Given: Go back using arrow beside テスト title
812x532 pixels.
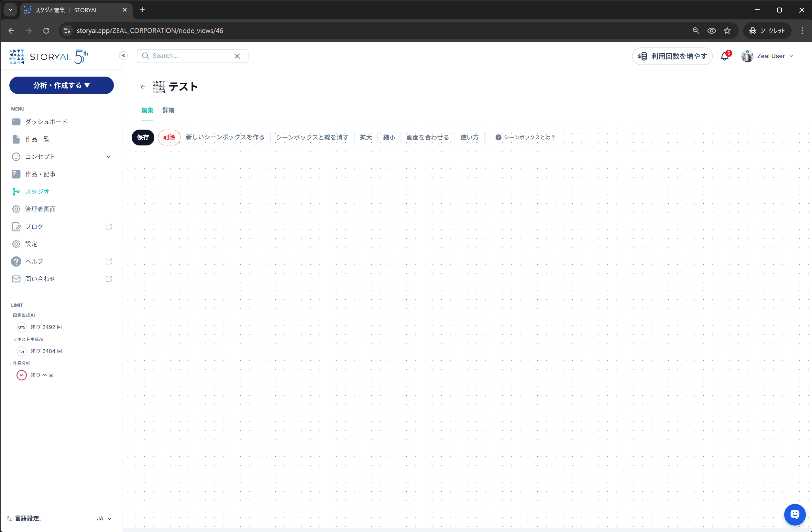Looking at the screenshot, I should [x=143, y=87].
